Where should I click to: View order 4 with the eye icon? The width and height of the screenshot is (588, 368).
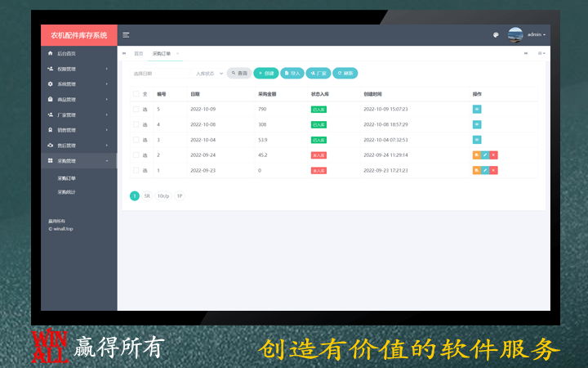477,124
